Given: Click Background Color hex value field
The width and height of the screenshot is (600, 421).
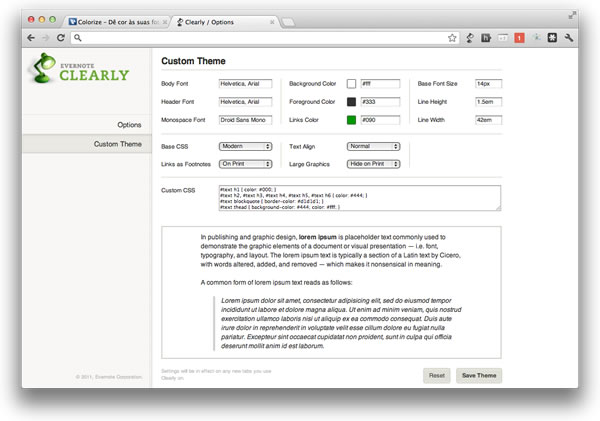Looking at the screenshot, I should click(380, 84).
